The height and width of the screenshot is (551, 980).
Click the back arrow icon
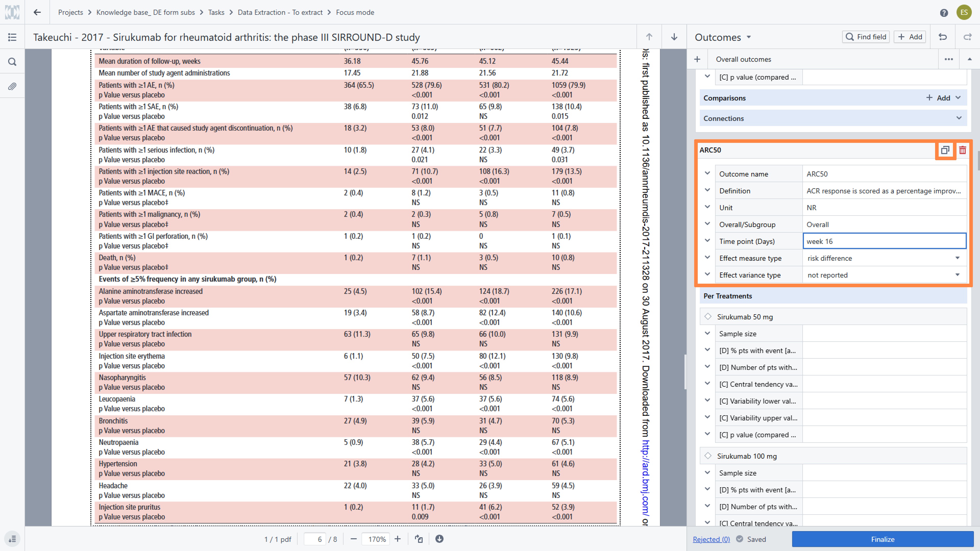coord(37,12)
